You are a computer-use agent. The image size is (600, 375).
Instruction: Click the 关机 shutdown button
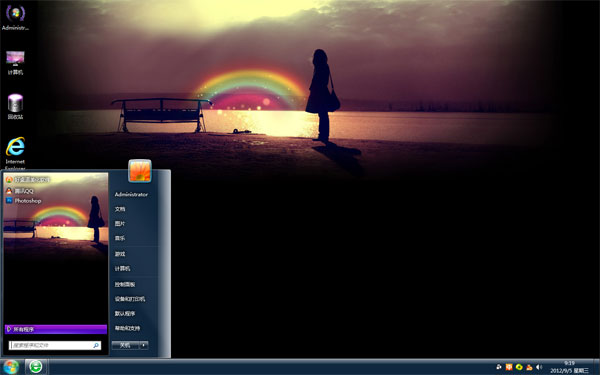[x=125, y=345]
